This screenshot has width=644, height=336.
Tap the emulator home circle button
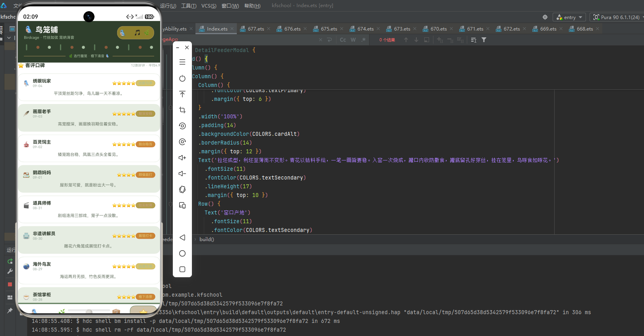(182, 253)
